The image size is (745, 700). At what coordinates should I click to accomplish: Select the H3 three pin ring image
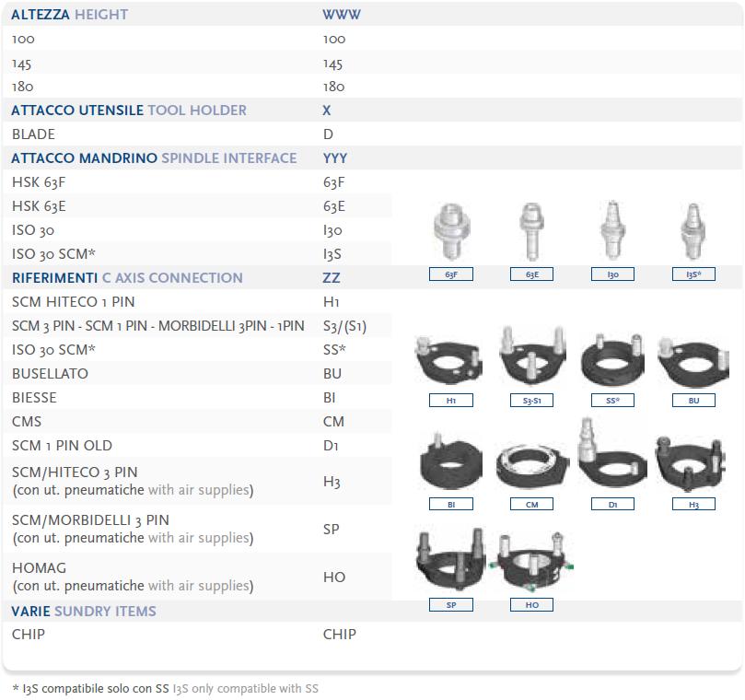[693, 461]
